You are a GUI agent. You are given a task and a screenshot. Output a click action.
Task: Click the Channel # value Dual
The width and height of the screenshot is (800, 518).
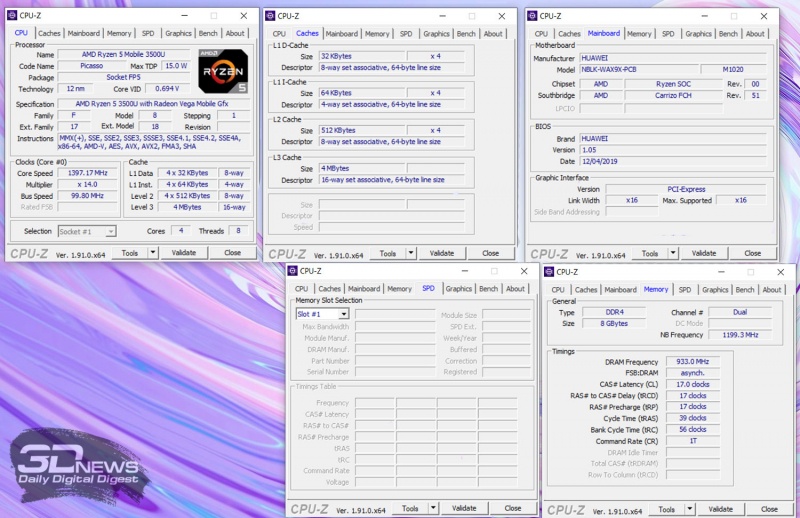740,312
